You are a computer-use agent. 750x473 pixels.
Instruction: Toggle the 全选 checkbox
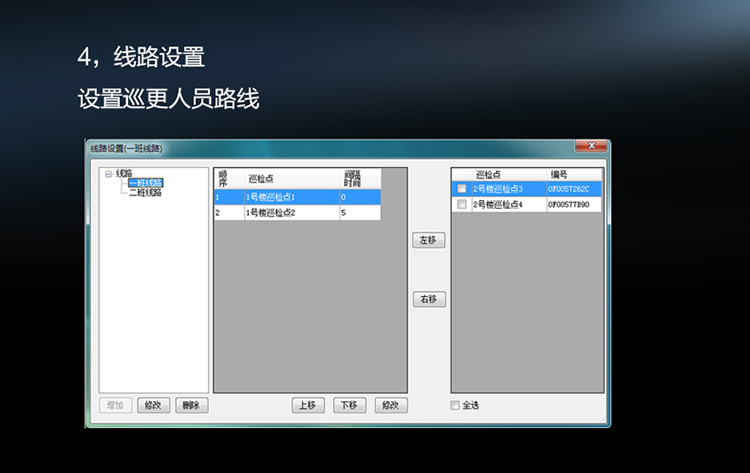click(455, 405)
